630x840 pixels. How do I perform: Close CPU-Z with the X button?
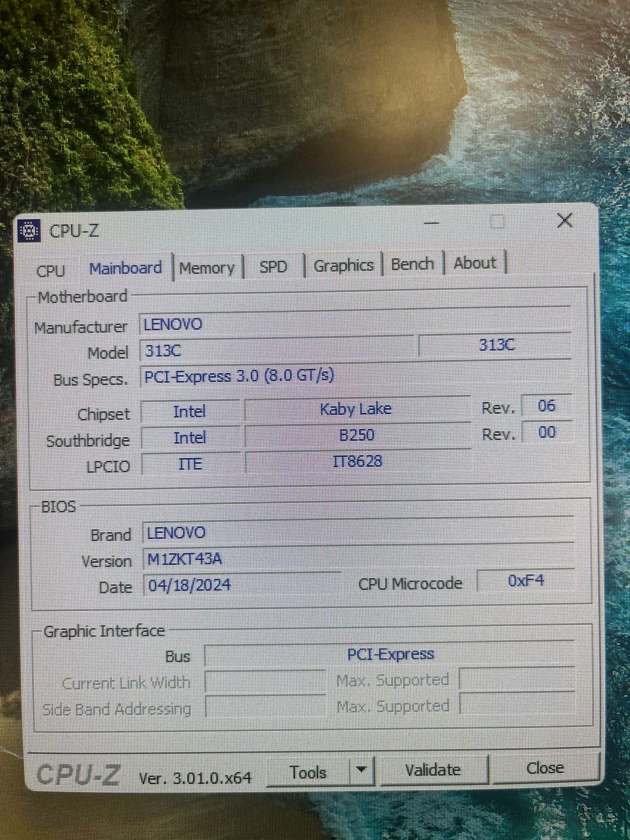coord(564,220)
